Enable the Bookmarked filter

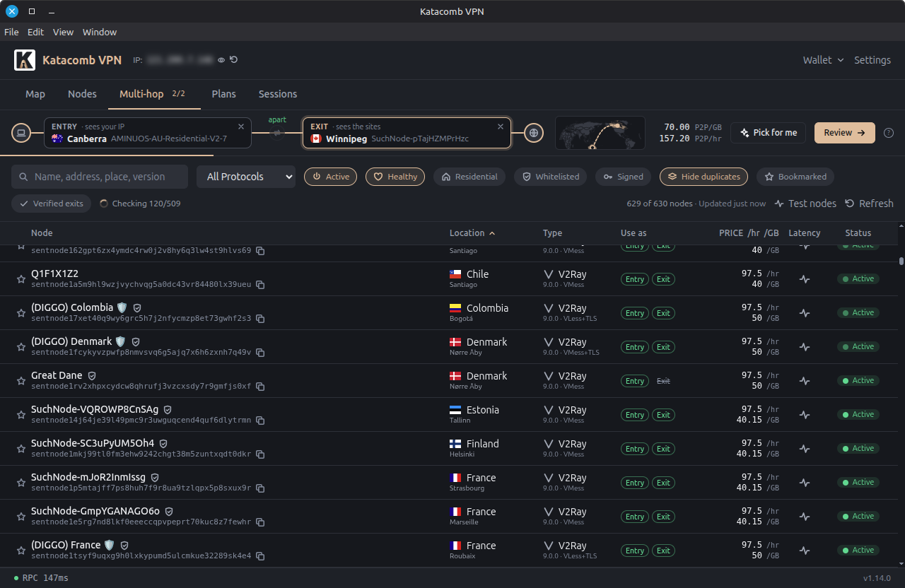(795, 177)
